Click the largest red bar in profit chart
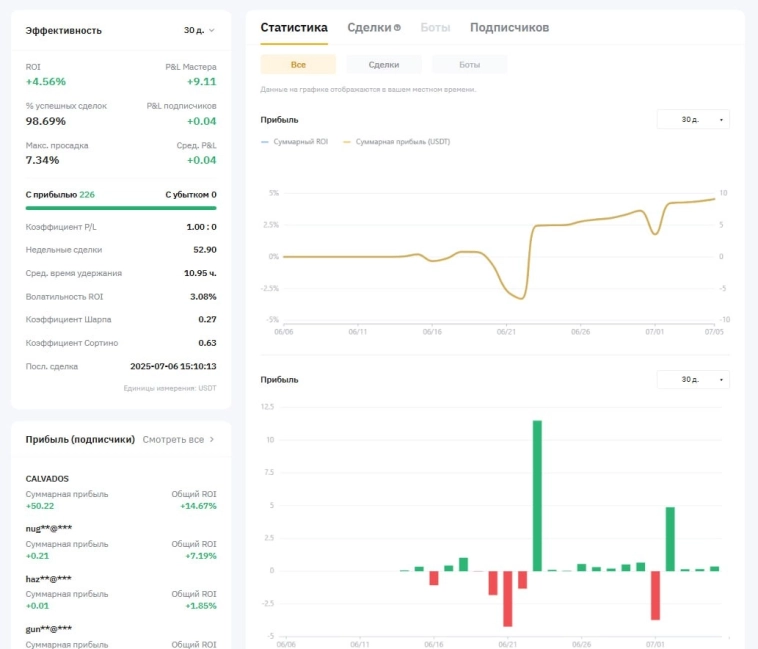The width and height of the screenshot is (758, 649). tap(508, 598)
